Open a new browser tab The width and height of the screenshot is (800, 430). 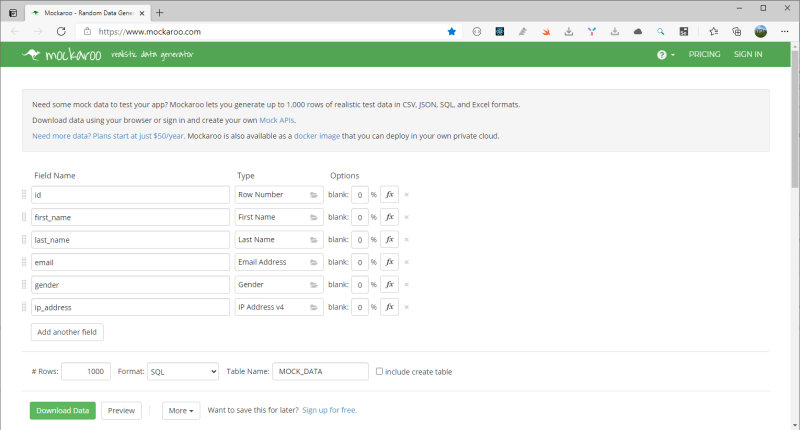click(160, 13)
